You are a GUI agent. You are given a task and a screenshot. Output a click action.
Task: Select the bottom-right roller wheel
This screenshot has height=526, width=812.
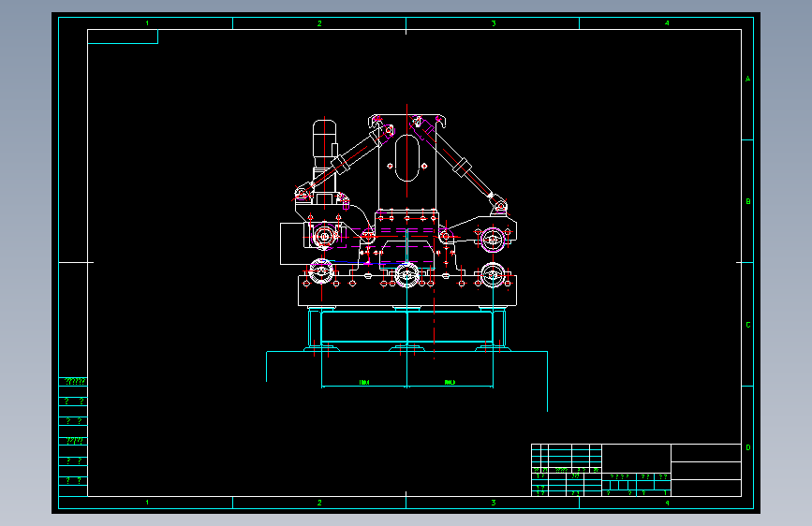pyautogui.click(x=493, y=274)
